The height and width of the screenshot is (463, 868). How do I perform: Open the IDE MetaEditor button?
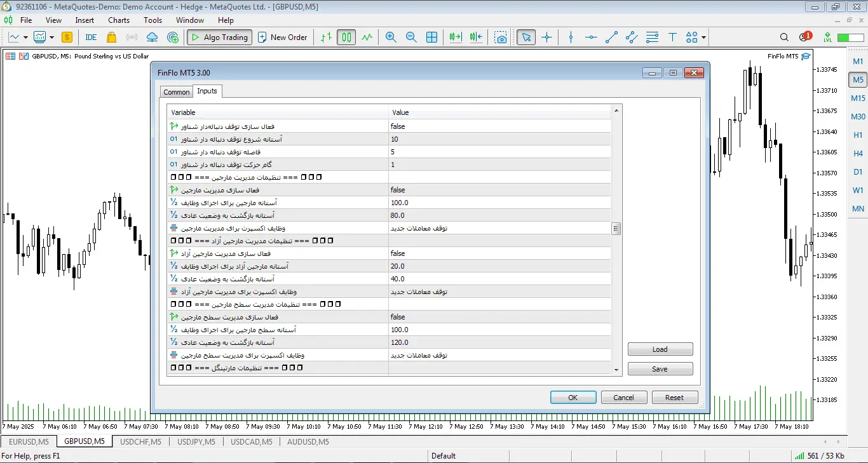[91, 37]
